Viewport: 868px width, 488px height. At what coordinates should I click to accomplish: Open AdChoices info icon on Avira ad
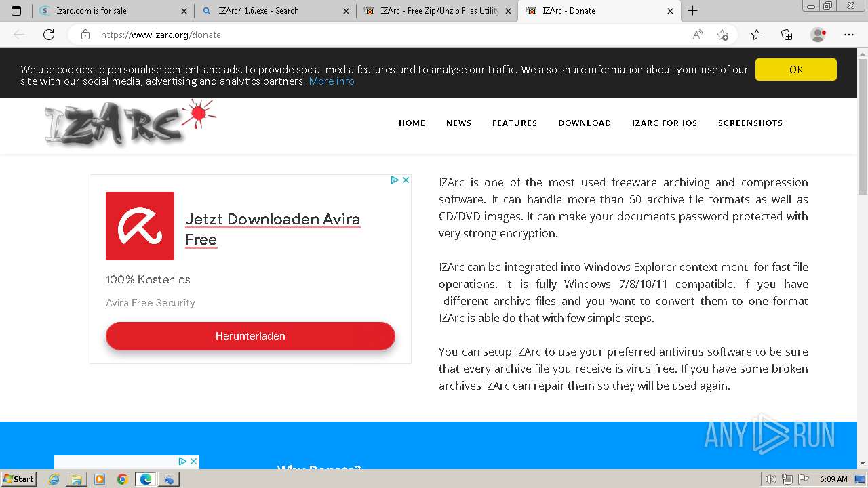tap(395, 180)
